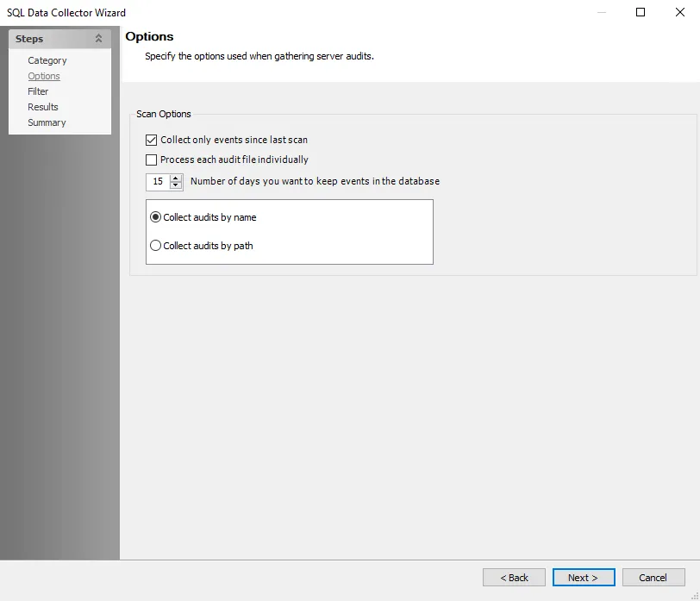This screenshot has height=601, width=700.
Task: Enable Process each audit file individually
Action: click(x=152, y=160)
